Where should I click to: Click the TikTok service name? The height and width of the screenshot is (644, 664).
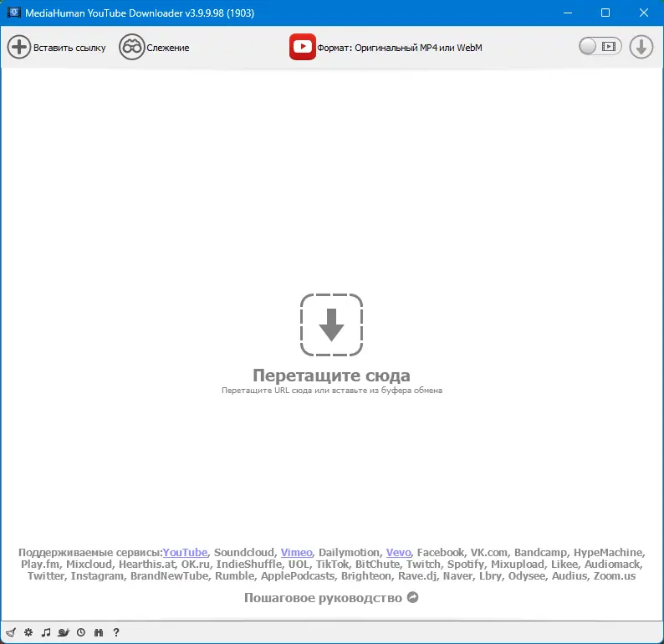[333, 565]
